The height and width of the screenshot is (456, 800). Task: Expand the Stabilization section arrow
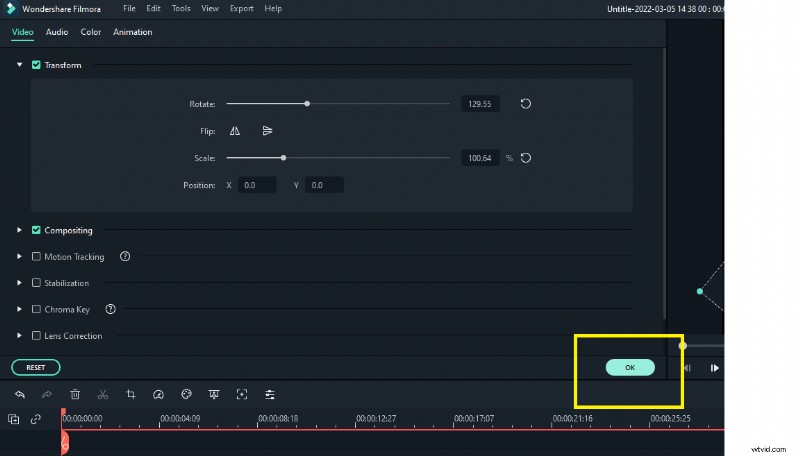click(x=19, y=283)
